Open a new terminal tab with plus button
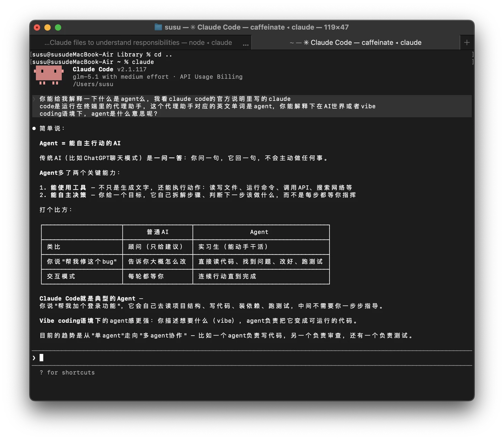The image size is (504, 440). 467,43
